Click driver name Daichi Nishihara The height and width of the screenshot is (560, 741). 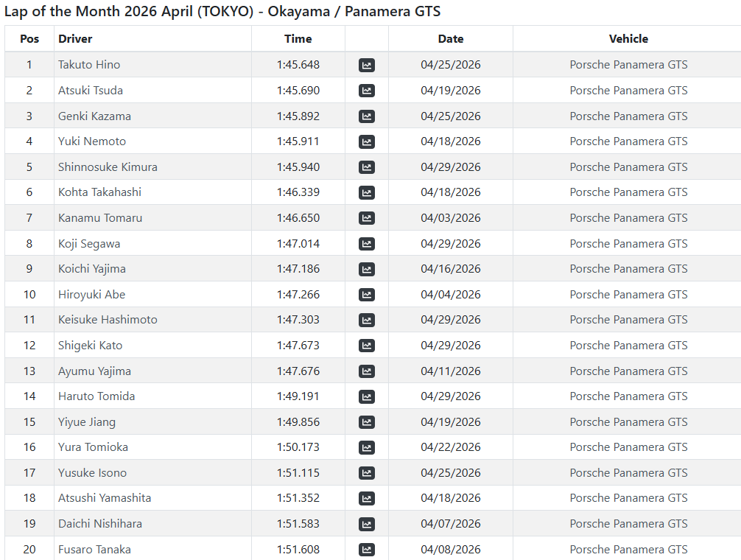pyautogui.click(x=100, y=524)
